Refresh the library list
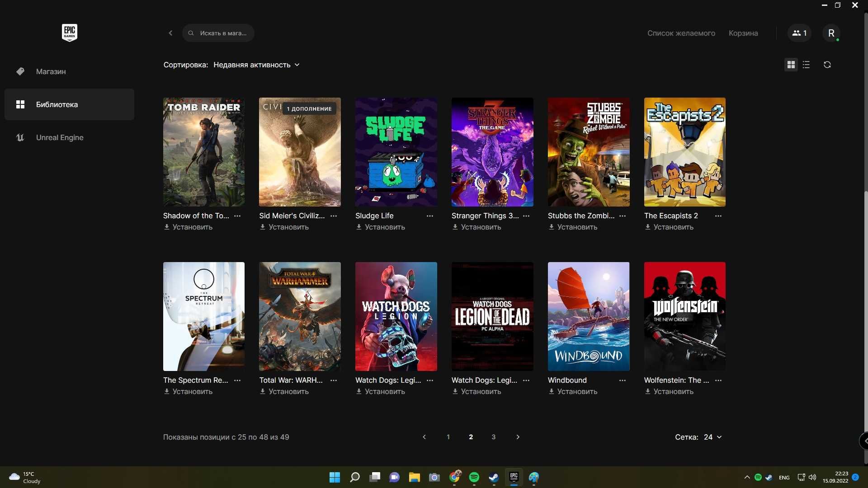868x488 pixels. click(827, 65)
